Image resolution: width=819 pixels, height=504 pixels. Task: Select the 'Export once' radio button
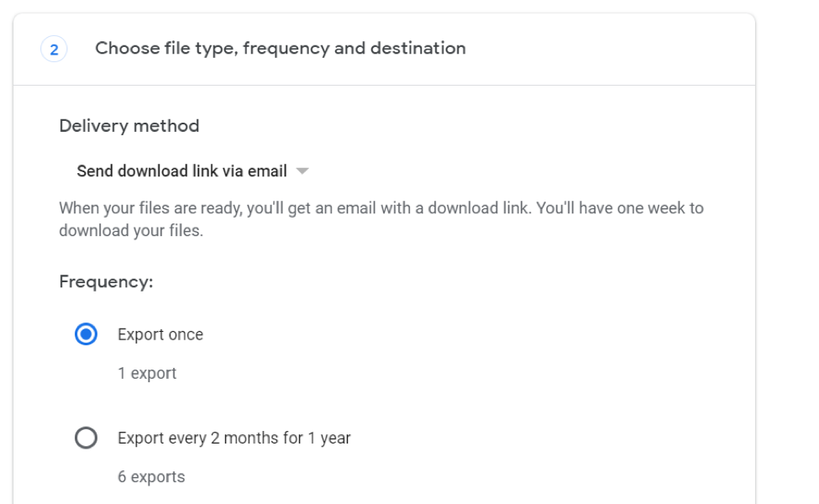pyautogui.click(x=86, y=334)
